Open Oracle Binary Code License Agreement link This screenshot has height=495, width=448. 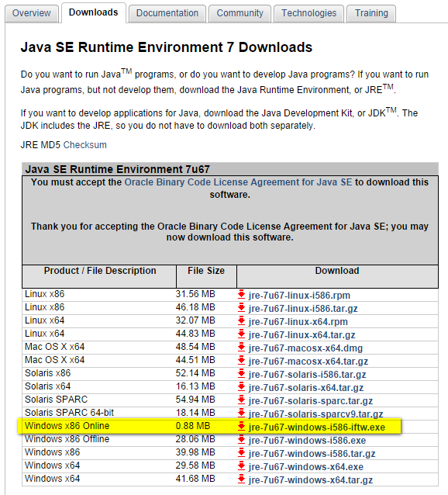click(238, 182)
